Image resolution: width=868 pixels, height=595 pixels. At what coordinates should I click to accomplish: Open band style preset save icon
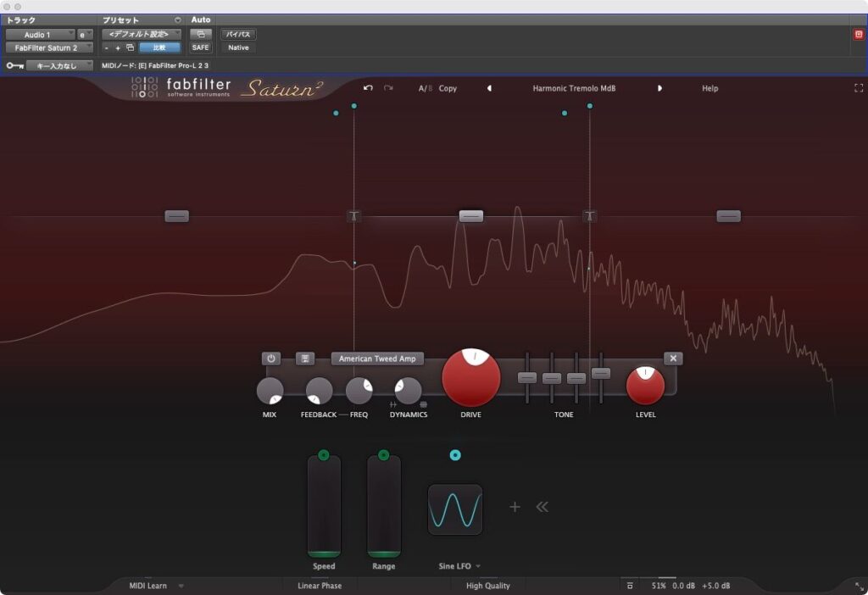tap(304, 359)
